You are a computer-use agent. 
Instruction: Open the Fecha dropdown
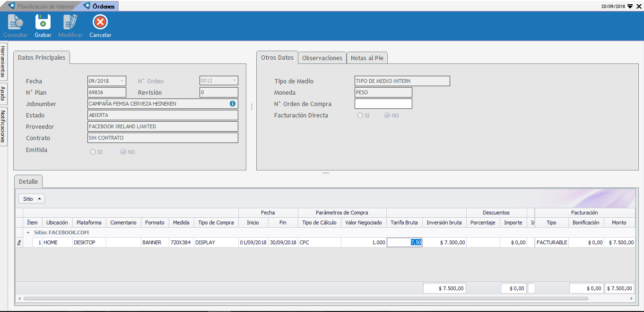point(122,81)
